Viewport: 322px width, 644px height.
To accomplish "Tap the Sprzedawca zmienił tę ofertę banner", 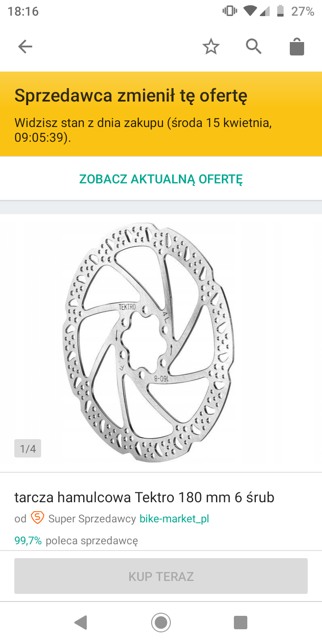I will [x=161, y=114].
